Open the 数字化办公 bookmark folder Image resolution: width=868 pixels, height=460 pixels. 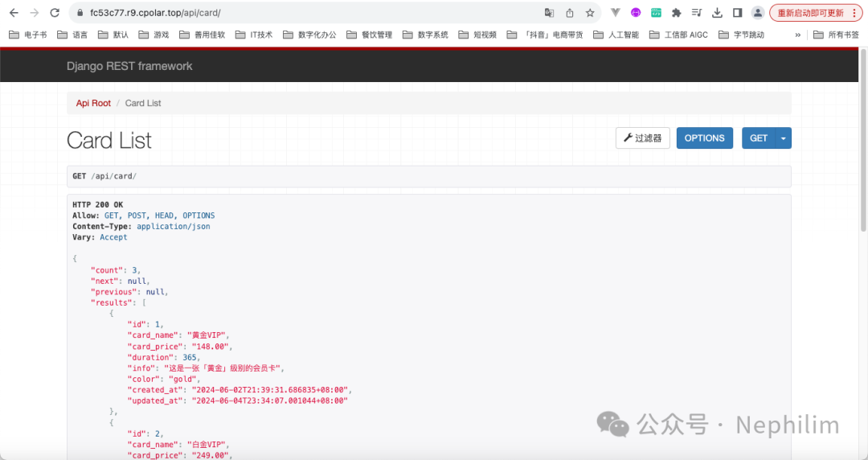click(x=309, y=35)
